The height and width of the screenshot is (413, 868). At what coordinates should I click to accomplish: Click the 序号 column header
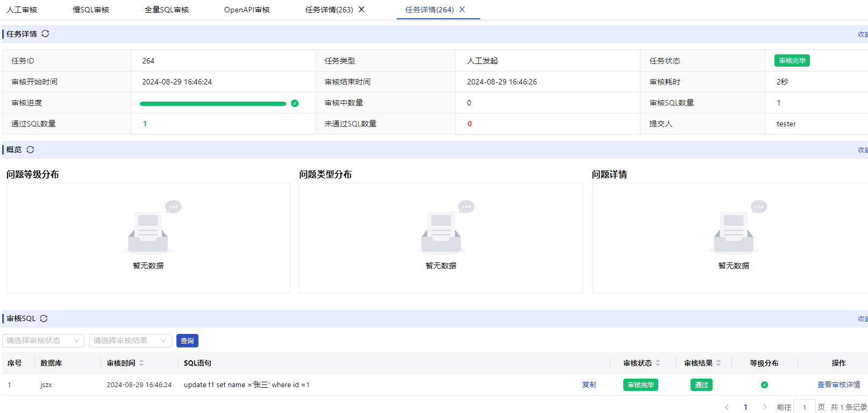(x=15, y=363)
